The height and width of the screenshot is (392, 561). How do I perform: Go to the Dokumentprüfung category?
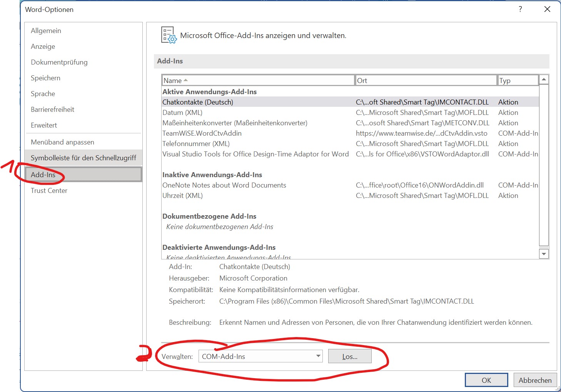[x=59, y=62]
